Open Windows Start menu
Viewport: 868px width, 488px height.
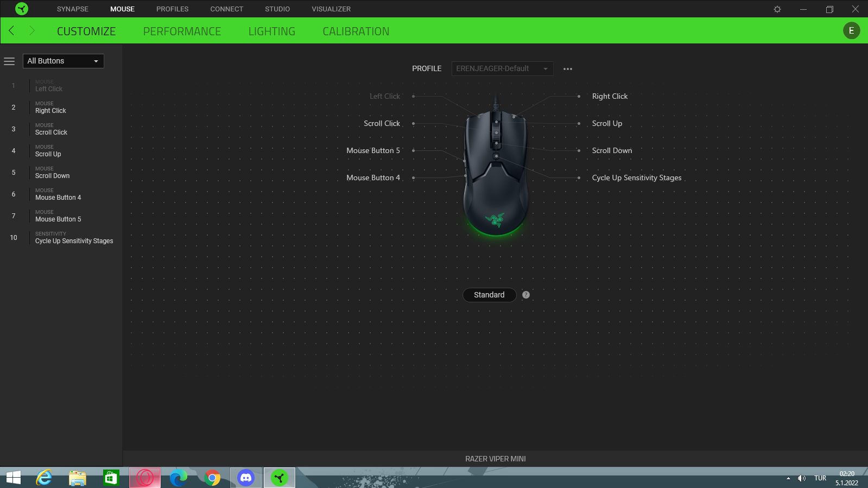click(x=14, y=478)
